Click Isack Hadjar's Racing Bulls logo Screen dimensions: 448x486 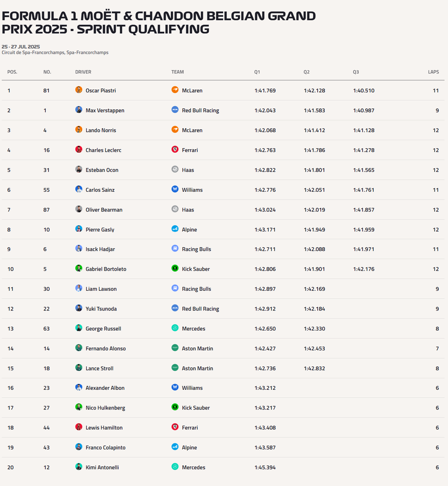[175, 249]
